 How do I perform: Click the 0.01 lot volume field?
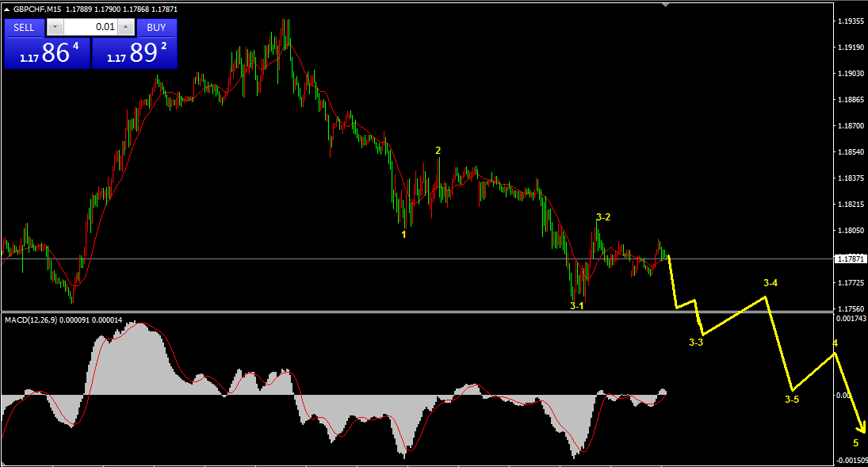point(91,27)
